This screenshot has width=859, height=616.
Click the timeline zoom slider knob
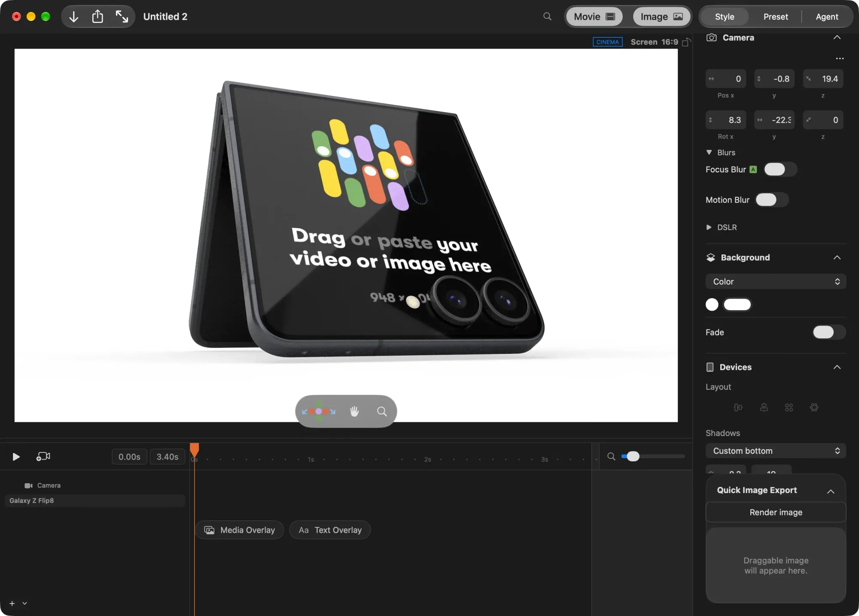click(x=633, y=456)
